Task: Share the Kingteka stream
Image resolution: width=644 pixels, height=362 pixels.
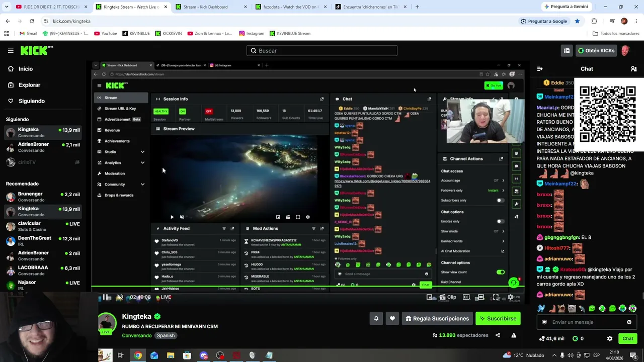Action: [x=498, y=335]
